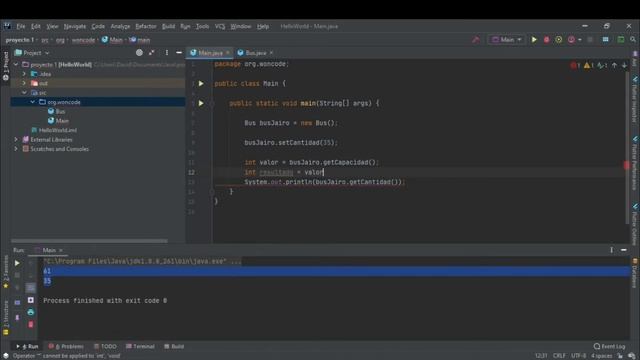Click the Run tool window button at bottom
Viewport: 640px width, 360px height.
27,346
